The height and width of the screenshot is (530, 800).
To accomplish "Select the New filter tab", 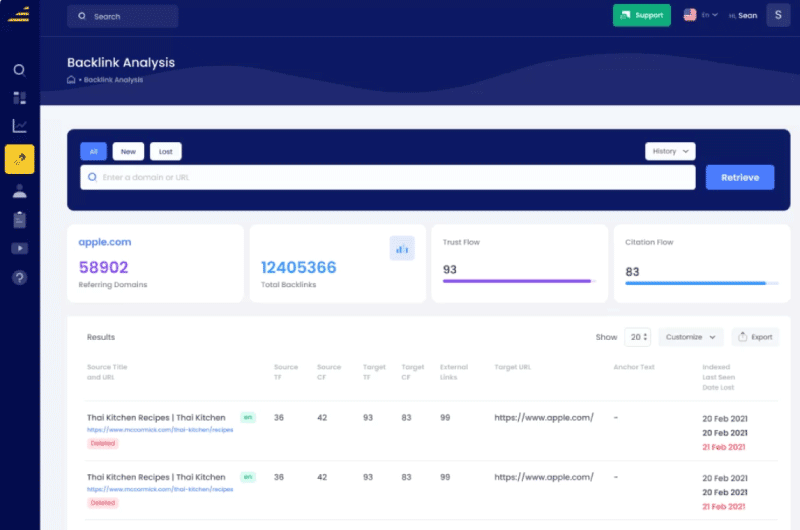I will pyautogui.click(x=128, y=152).
